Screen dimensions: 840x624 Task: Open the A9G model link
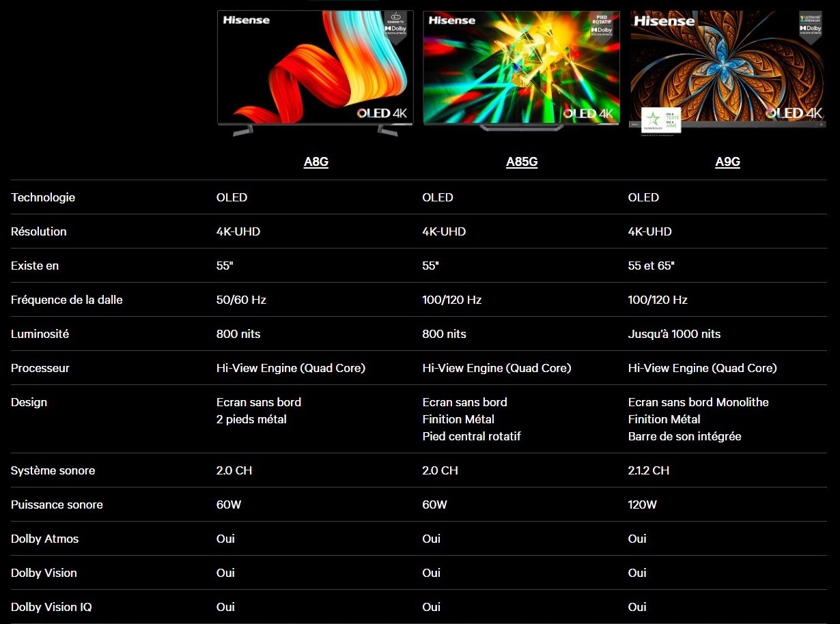click(x=728, y=162)
